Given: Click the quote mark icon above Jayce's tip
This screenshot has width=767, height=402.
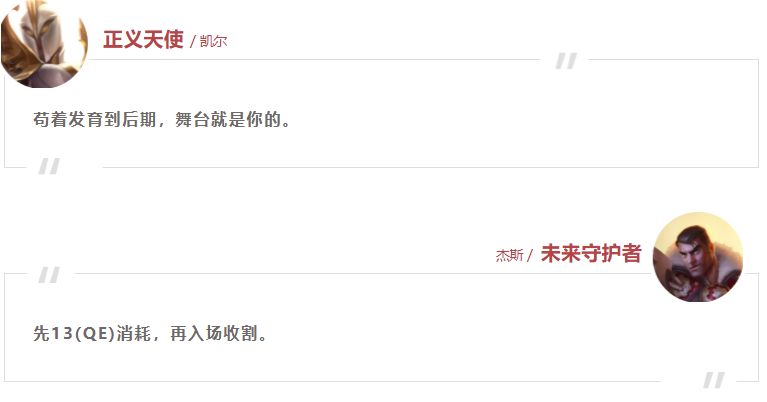Looking at the screenshot, I should pyautogui.click(x=49, y=275).
